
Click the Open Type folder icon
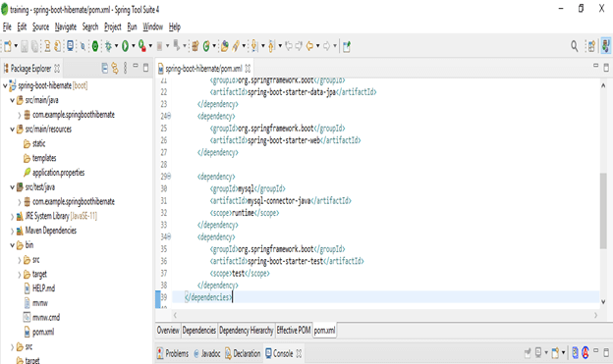225,46
